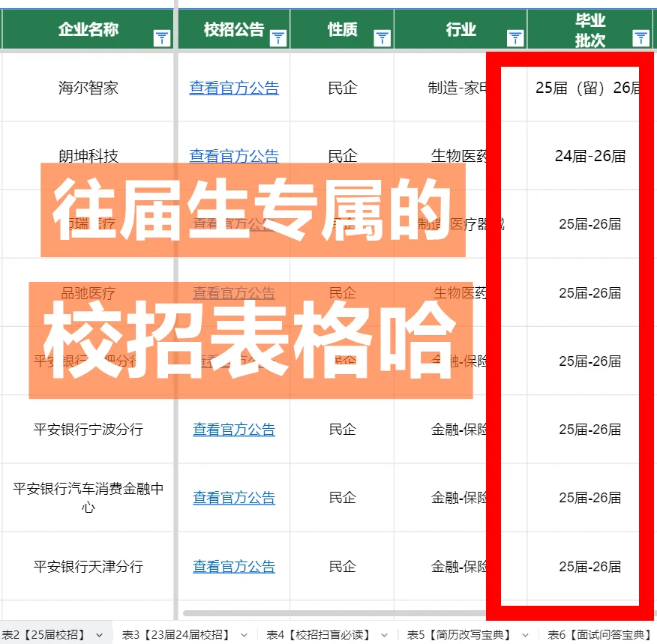This screenshot has width=657, height=644.
Task: Open 查看官方公告 link for 平安银行汽车消费金融中心
Action: coord(234,498)
